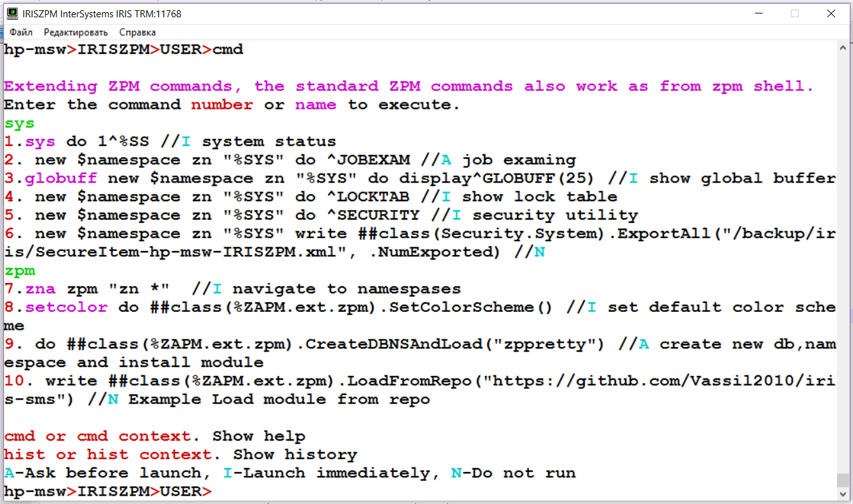Click 'A-Ask before launch' legend text

click(102, 474)
